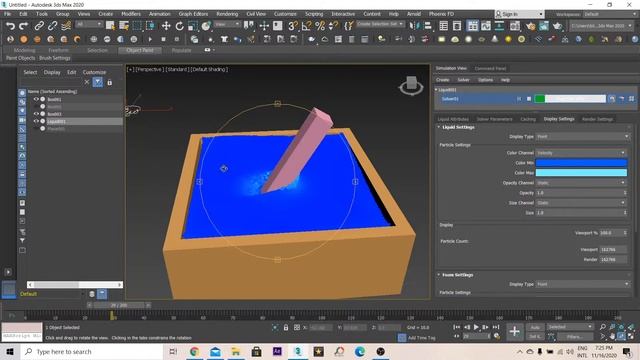Activate the Select and Scale tool
The width and height of the screenshot is (640, 360).
(193, 26)
